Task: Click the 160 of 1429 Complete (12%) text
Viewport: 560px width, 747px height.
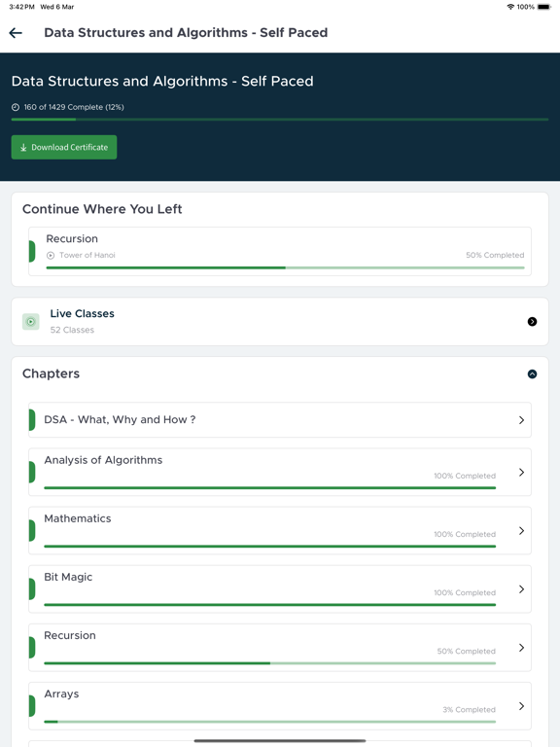Action: click(x=74, y=107)
